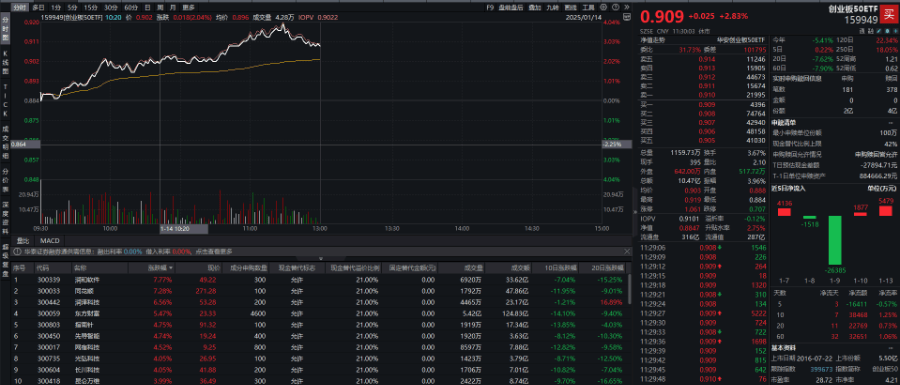Switch to the 周 weekly chart
The width and height of the screenshot is (900, 385).
click(160, 8)
